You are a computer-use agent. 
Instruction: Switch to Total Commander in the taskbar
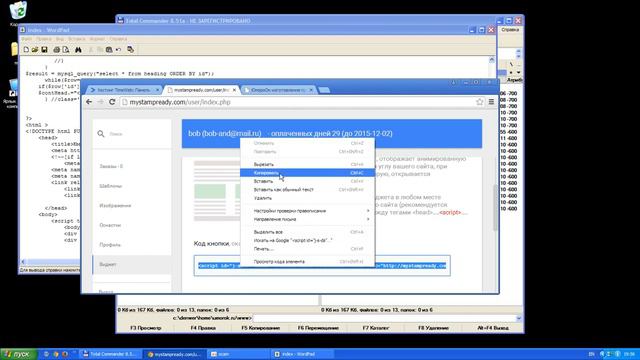(110, 354)
